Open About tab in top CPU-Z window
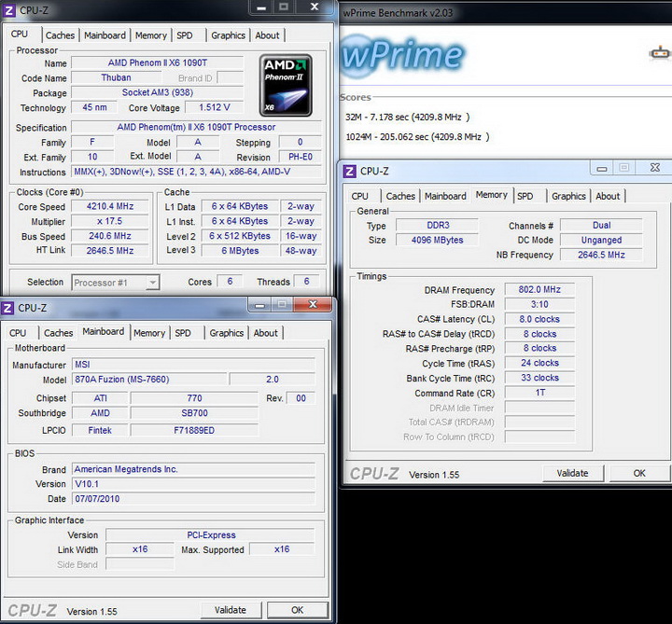 click(267, 35)
